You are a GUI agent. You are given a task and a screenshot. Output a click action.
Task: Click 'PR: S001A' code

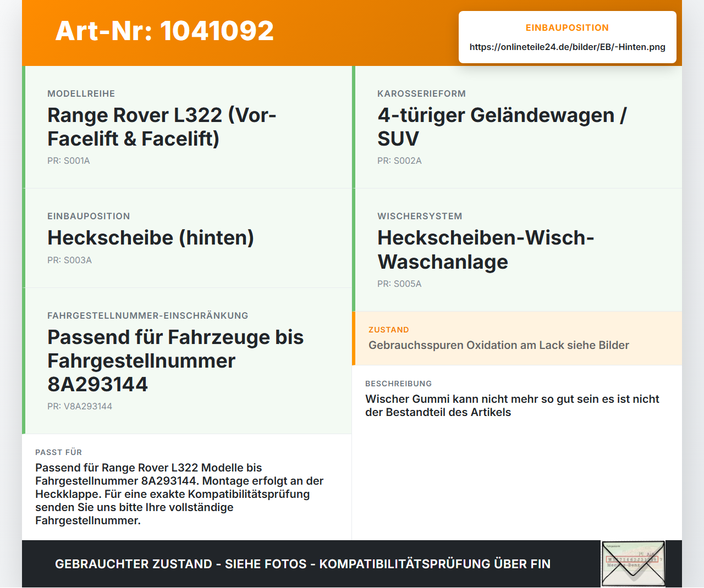click(69, 160)
